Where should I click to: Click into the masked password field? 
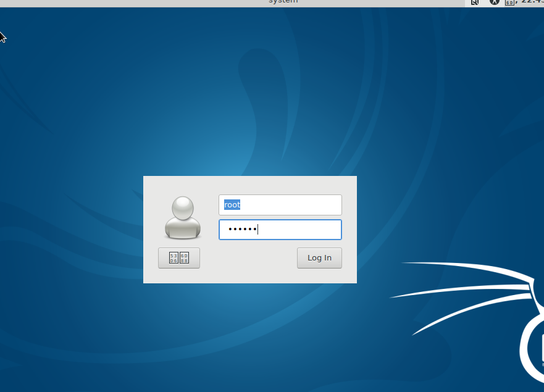[x=280, y=230]
